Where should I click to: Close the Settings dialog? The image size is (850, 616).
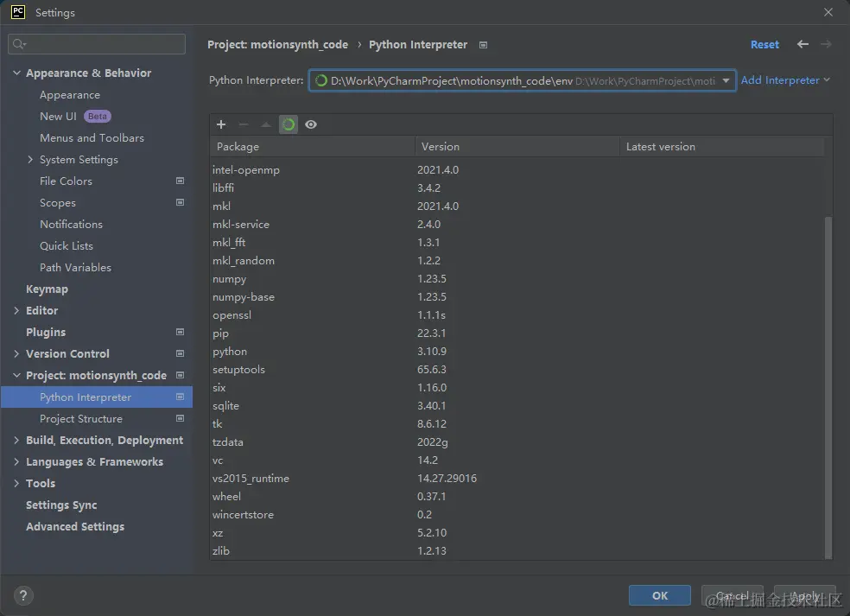828,12
